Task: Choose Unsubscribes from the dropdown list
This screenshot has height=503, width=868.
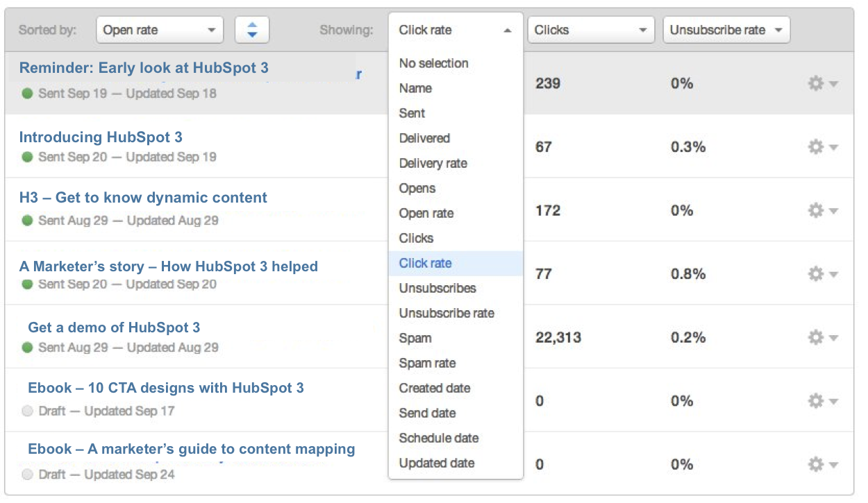Action: (x=437, y=288)
